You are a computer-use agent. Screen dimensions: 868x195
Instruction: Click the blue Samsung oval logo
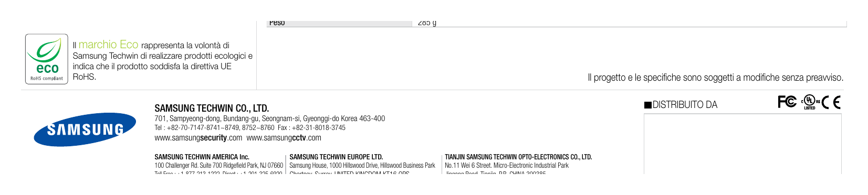85,129
